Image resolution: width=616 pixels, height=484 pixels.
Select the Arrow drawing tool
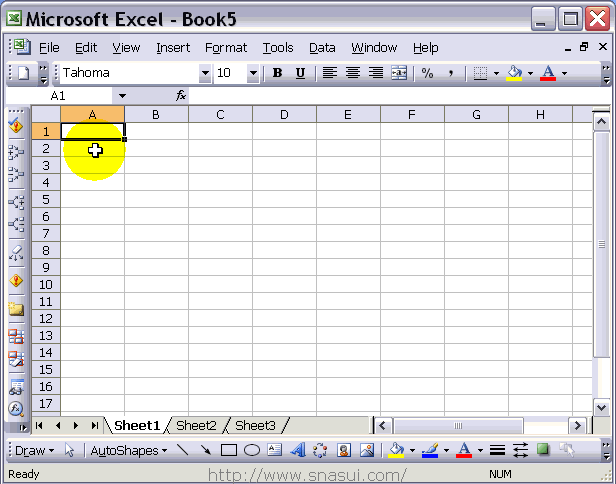pyautogui.click(x=206, y=450)
